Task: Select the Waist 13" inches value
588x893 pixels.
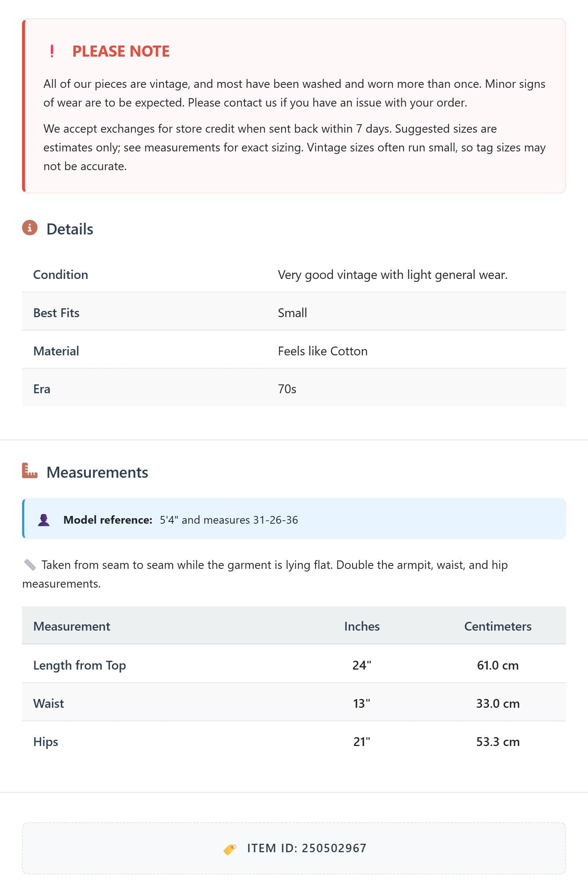Action: click(x=362, y=703)
